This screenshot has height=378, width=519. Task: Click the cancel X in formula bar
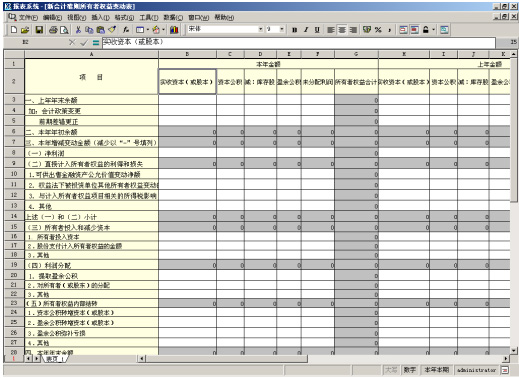72,42
